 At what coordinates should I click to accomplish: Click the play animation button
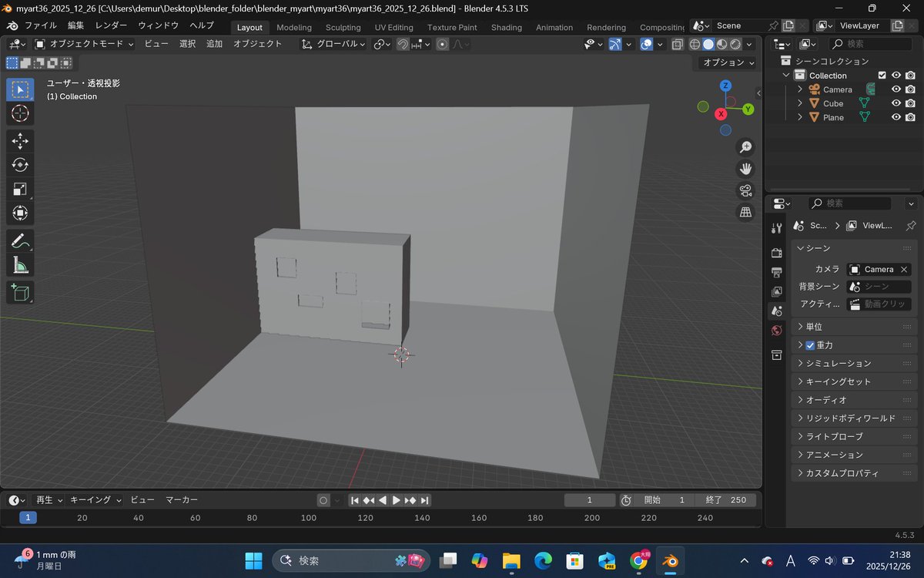(x=397, y=500)
